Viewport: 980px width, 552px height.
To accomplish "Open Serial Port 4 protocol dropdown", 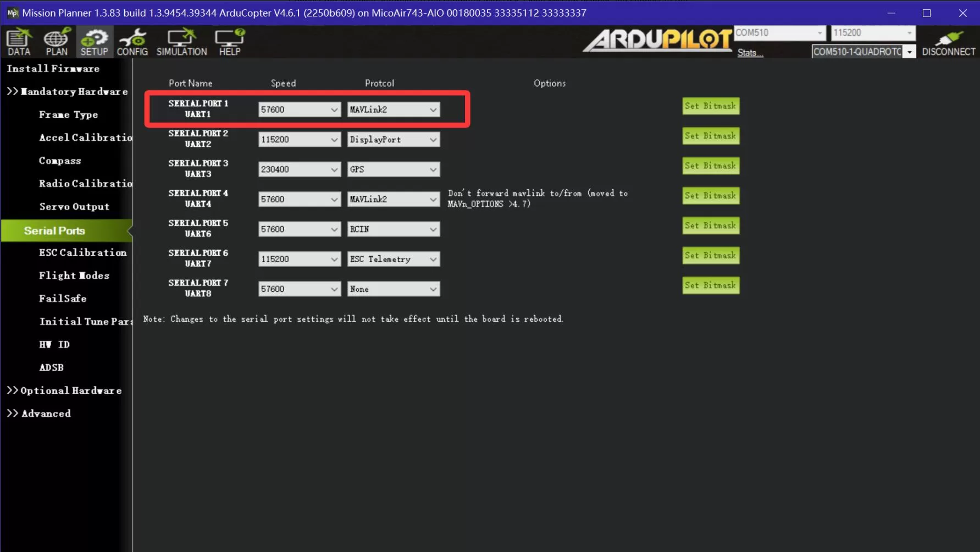I will coord(394,199).
